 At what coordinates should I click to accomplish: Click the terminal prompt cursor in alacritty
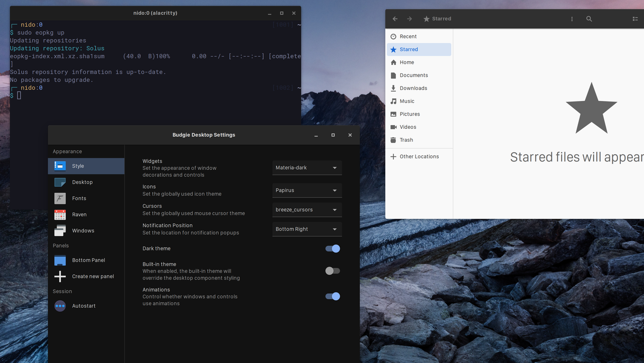pyautogui.click(x=19, y=96)
